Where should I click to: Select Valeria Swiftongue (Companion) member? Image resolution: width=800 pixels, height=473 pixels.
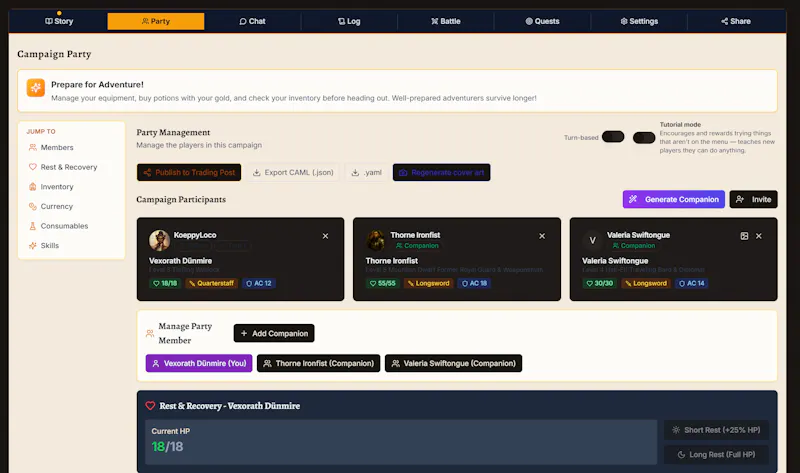[x=453, y=363]
